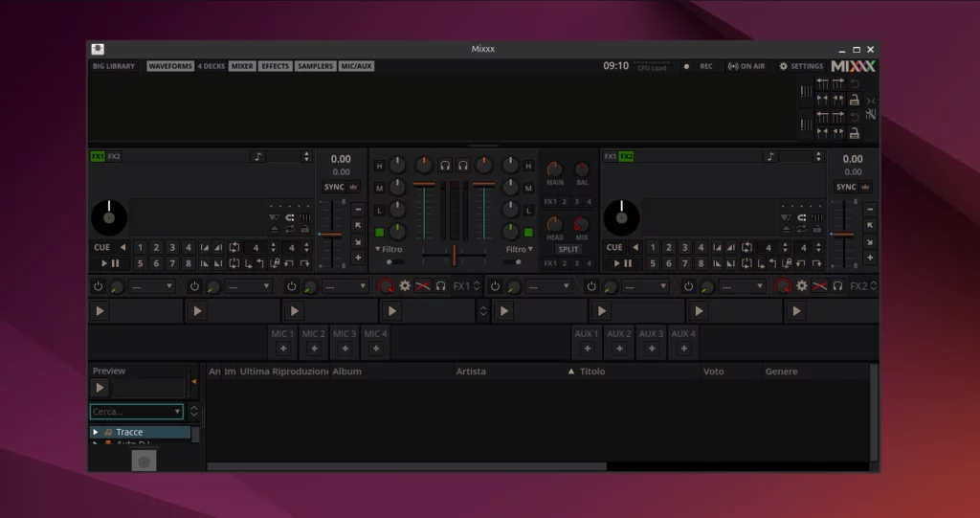
Task: Toggle headphone cue for right channel
Action: pos(463,165)
